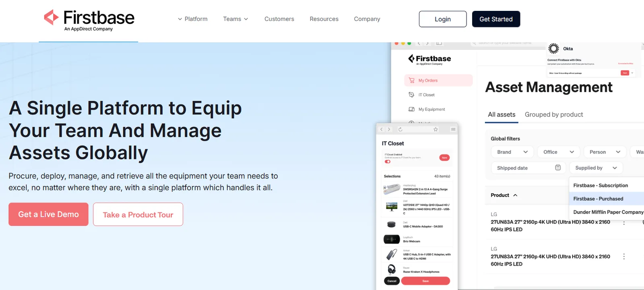Expand the Teams menu

click(236, 19)
